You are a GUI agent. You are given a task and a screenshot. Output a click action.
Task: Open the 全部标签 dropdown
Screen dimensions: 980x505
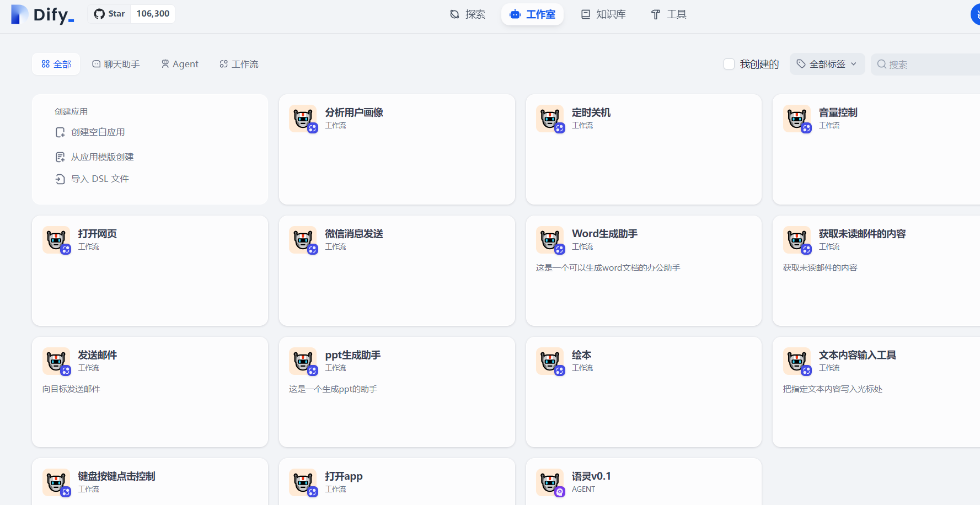pos(827,64)
